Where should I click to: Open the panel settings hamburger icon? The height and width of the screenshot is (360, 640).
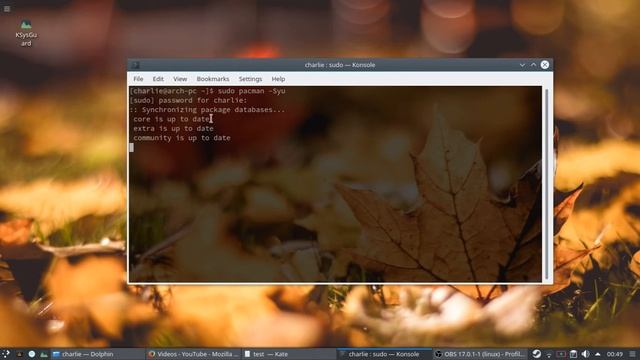click(x=633, y=354)
